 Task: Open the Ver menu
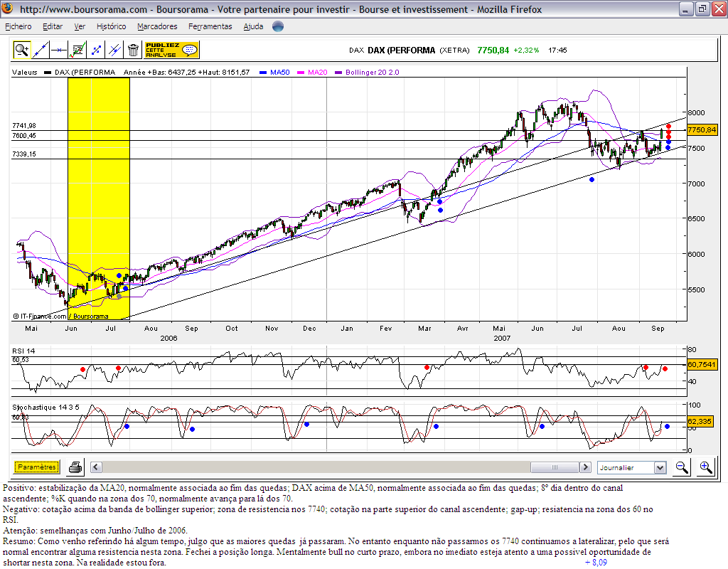click(80, 26)
